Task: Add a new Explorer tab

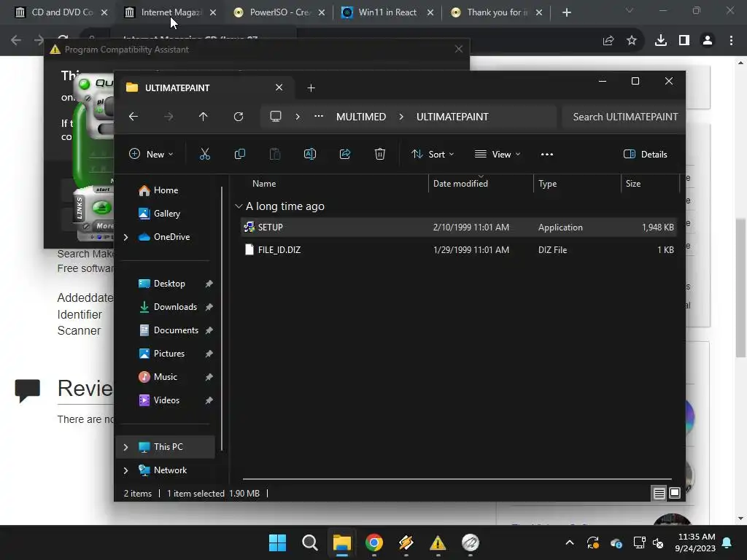Action: tap(311, 87)
